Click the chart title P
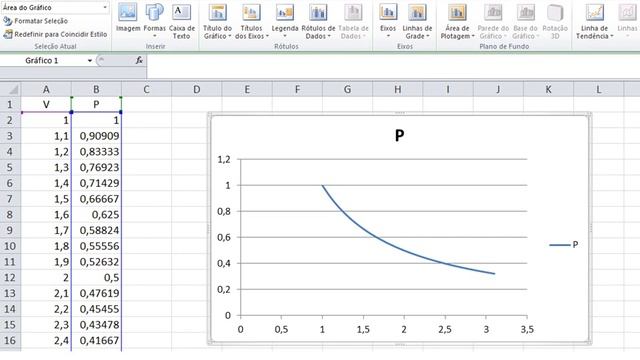Image resolution: width=640 pixels, height=360 pixels. pyautogui.click(x=400, y=135)
